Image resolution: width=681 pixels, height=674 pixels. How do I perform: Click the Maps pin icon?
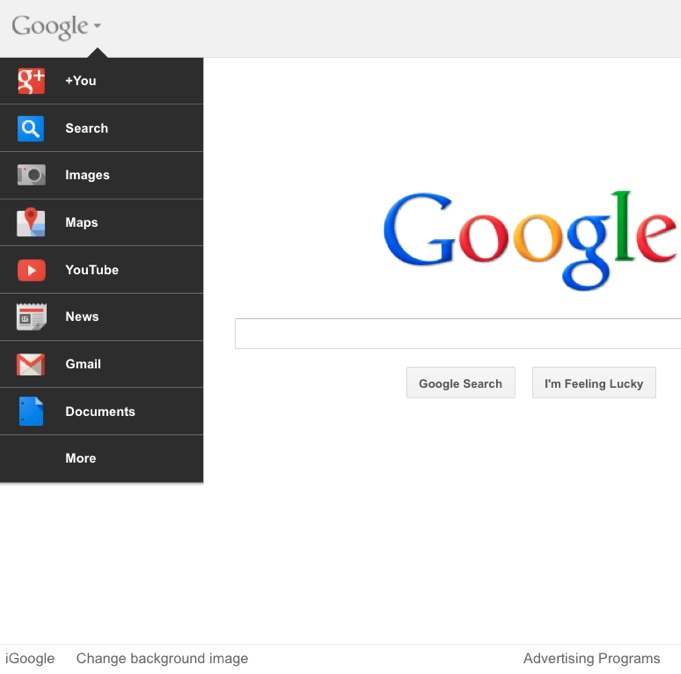coord(31,222)
